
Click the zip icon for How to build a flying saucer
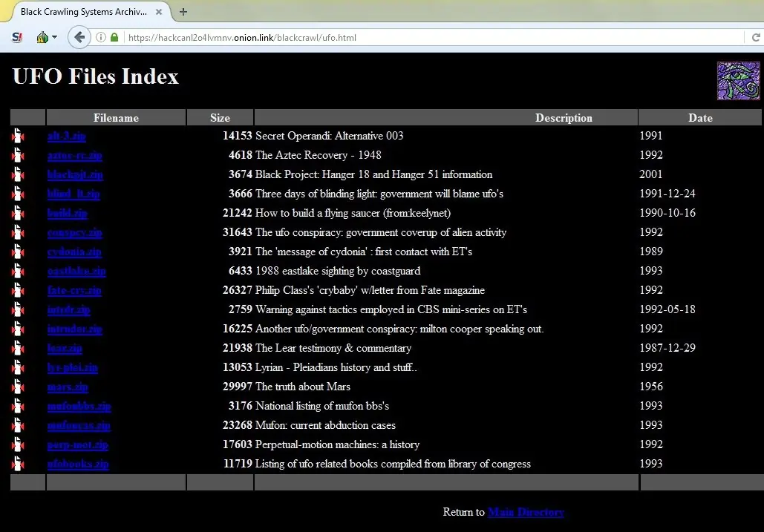[x=18, y=213]
